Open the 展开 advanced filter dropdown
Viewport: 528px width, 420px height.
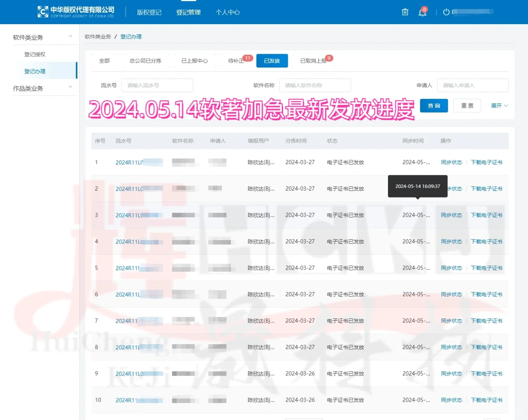click(499, 105)
